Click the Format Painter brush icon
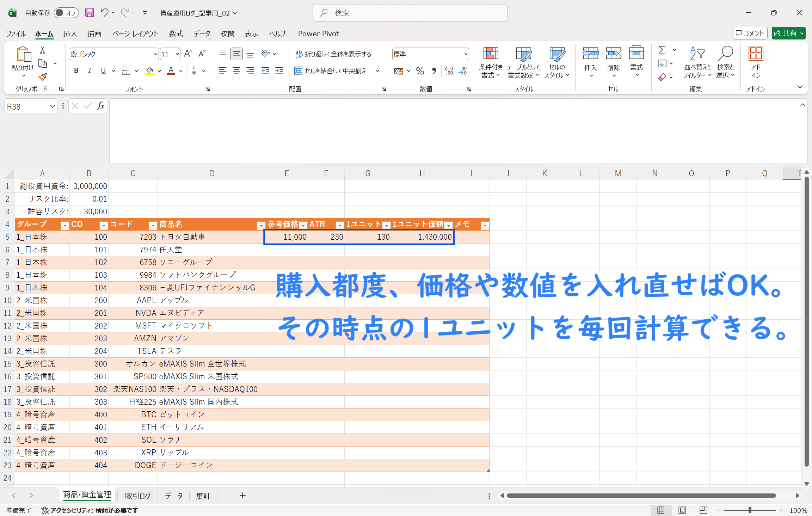This screenshot has width=812, height=516. 43,76
